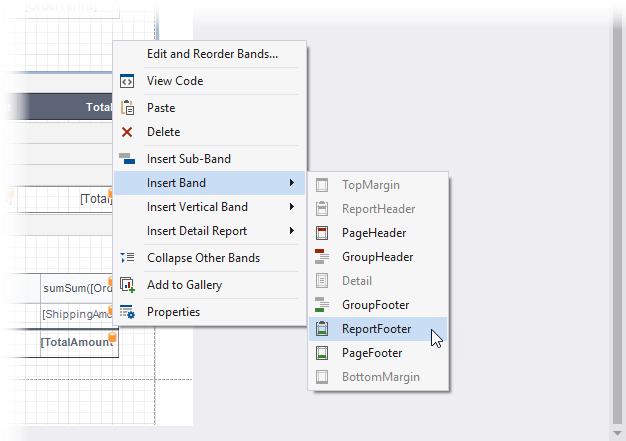Click the red Delete X icon

click(x=127, y=132)
